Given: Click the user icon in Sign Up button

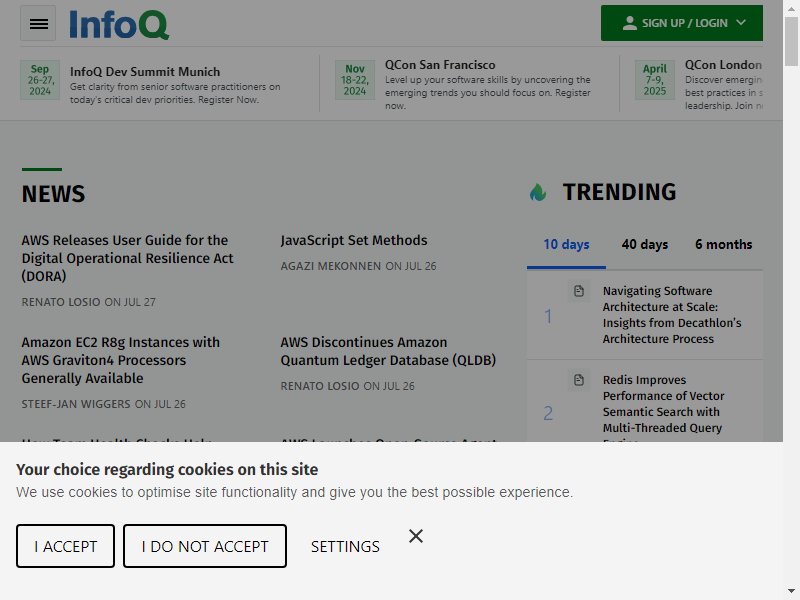Looking at the screenshot, I should click(x=630, y=23).
